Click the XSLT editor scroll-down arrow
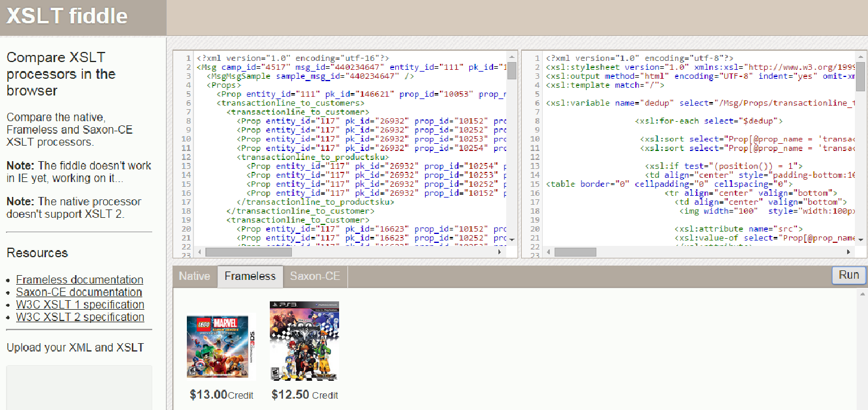 point(860,239)
